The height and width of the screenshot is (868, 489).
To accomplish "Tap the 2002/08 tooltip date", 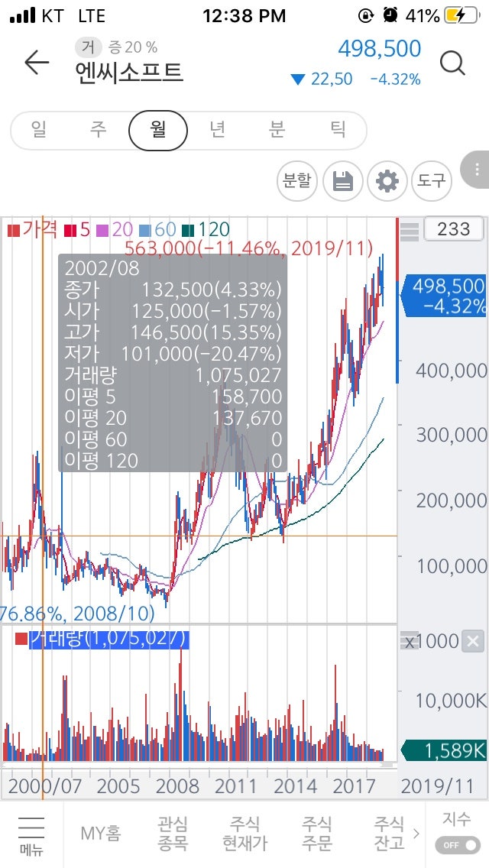I will pos(102,268).
